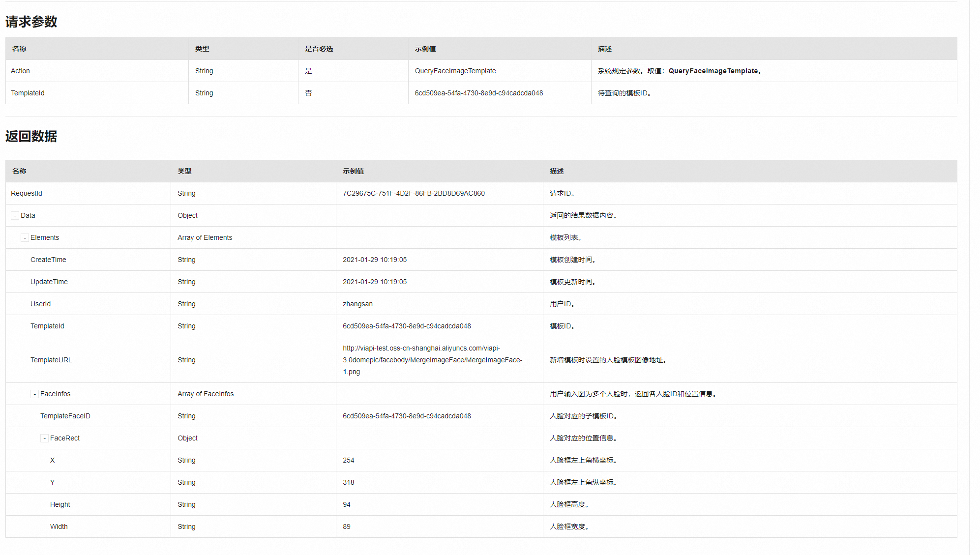Click the FaceInfos row label
The image size is (980, 555).
coord(56,394)
